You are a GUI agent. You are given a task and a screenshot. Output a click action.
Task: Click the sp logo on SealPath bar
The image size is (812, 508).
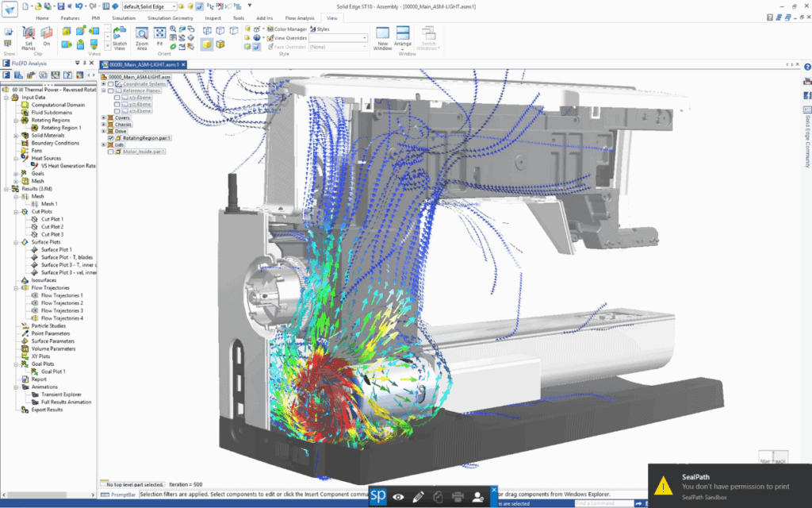[x=378, y=496]
